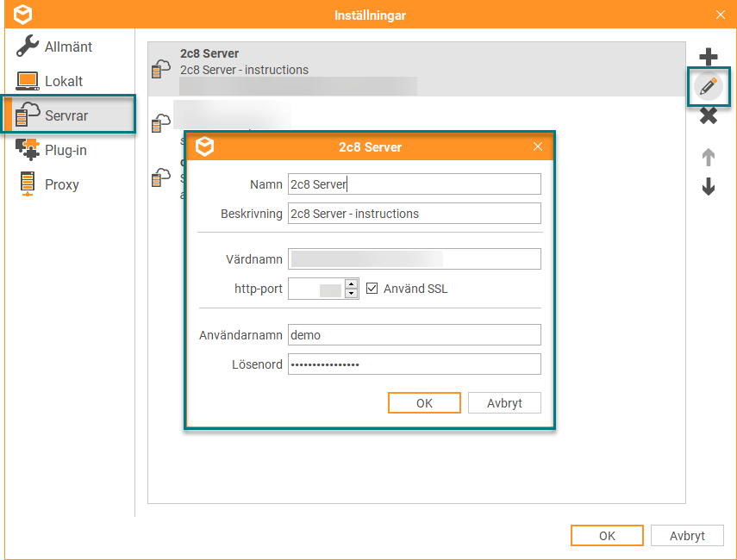Click OK in the Inställningar window
The image size is (737, 560).
pos(607,536)
